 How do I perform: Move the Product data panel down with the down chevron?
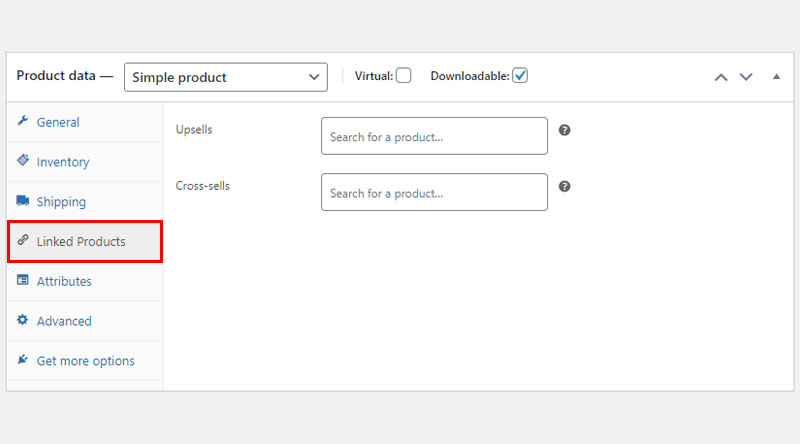tap(746, 77)
